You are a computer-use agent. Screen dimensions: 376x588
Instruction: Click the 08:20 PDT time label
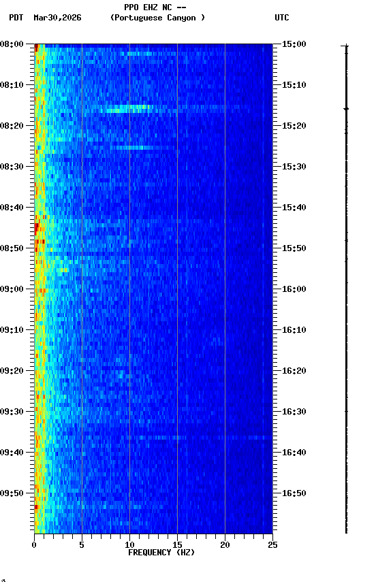tap(12, 126)
